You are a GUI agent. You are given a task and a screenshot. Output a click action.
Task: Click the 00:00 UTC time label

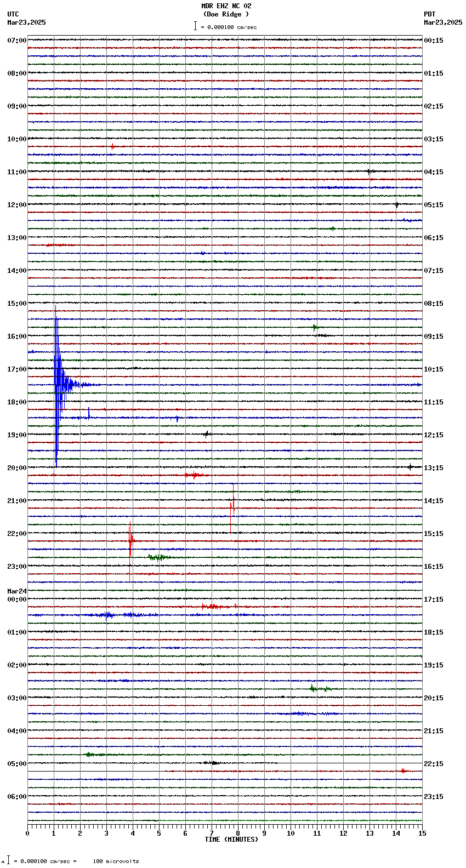[x=17, y=599]
